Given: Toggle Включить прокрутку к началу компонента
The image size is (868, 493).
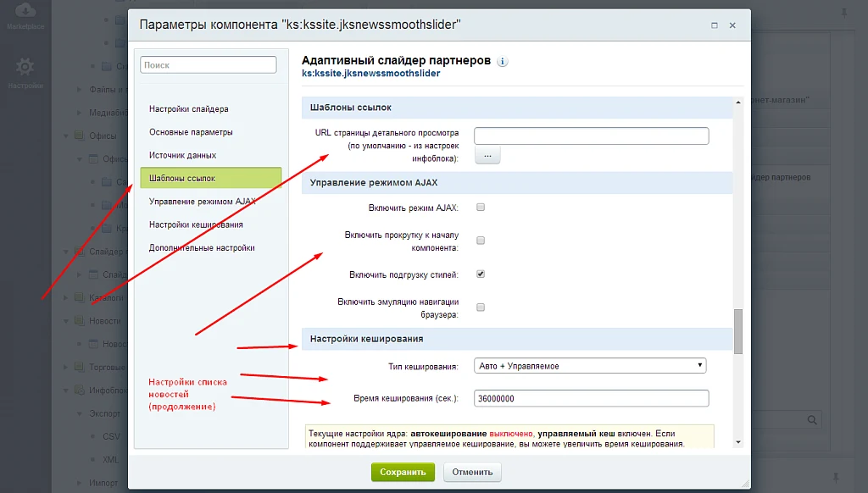Looking at the screenshot, I should [481, 240].
